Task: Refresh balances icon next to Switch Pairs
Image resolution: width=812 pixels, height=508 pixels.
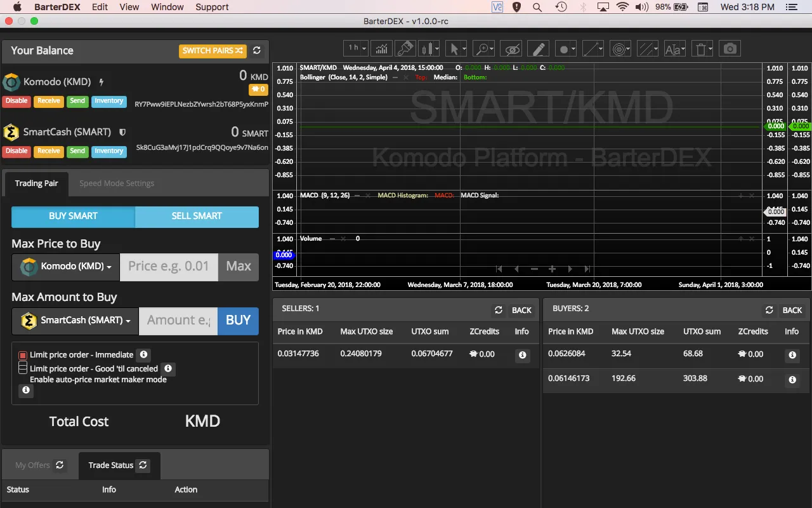Action: (x=257, y=50)
